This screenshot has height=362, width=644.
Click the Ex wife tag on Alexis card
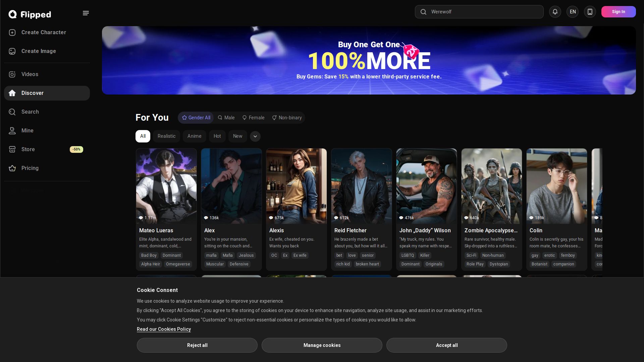pos(300,255)
